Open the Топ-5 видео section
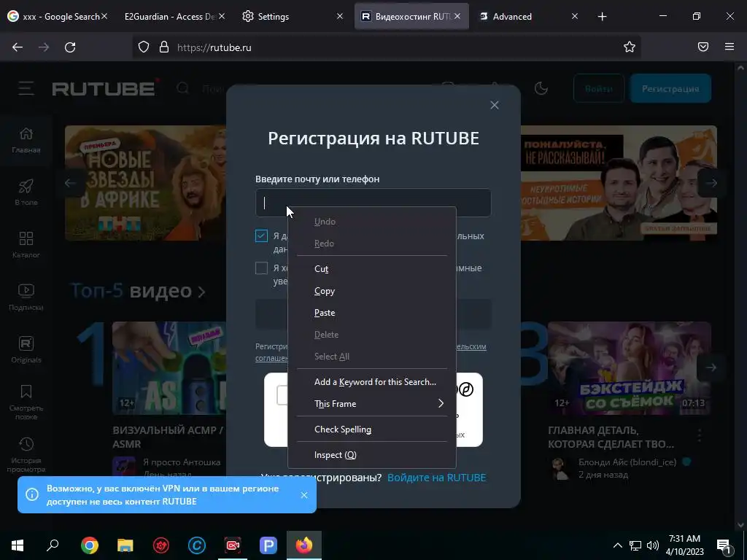747x560 pixels. pos(138,290)
